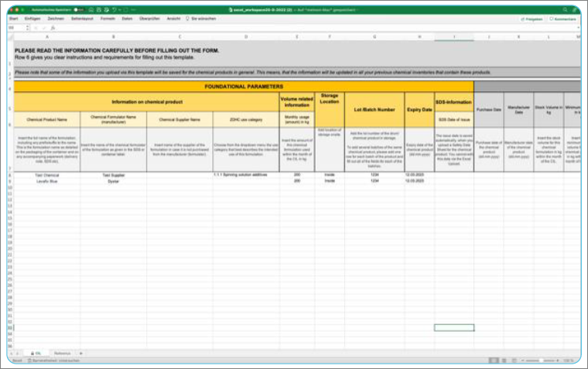Open the Ansicht ribbon tab
The image size is (588, 369).
(173, 19)
